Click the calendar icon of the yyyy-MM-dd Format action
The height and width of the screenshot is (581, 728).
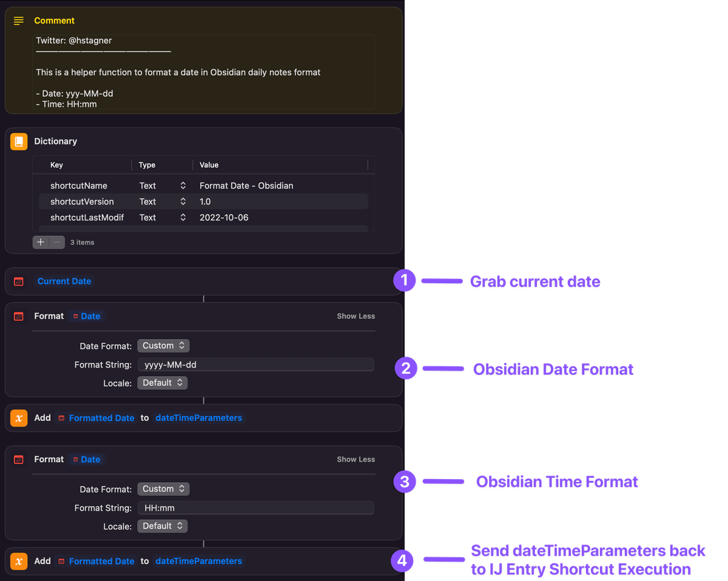[x=19, y=316]
